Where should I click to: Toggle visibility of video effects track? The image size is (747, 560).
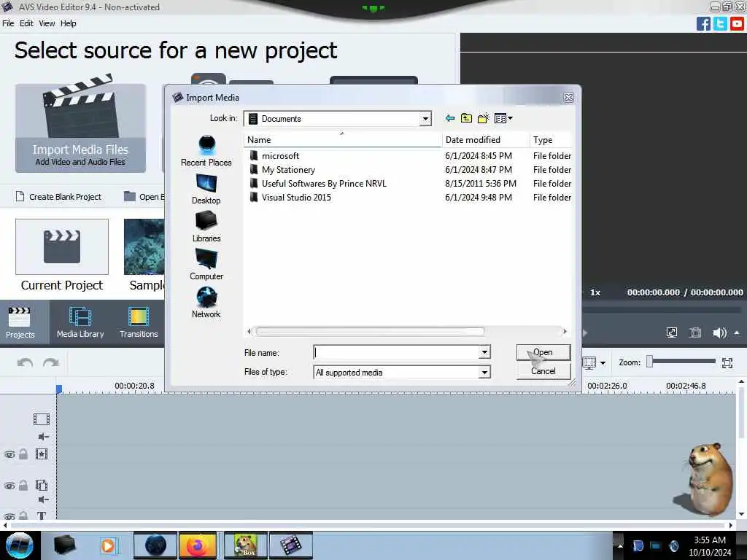point(9,454)
